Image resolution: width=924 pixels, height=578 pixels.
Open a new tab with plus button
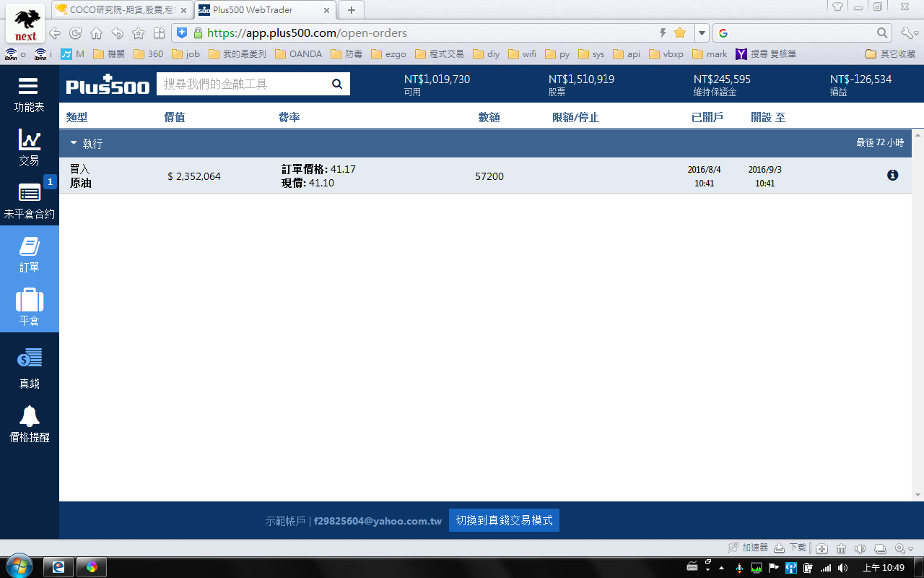click(x=352, y=10)
